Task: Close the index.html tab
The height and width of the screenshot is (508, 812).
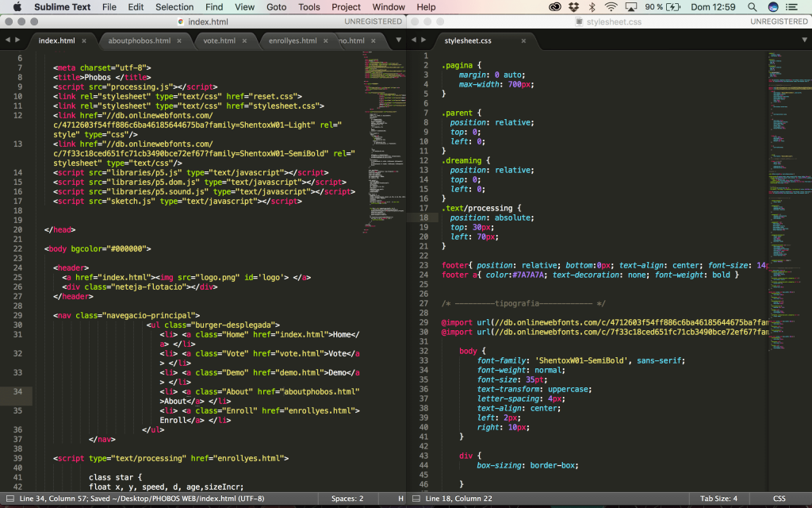Action: (x=84, y=40)
